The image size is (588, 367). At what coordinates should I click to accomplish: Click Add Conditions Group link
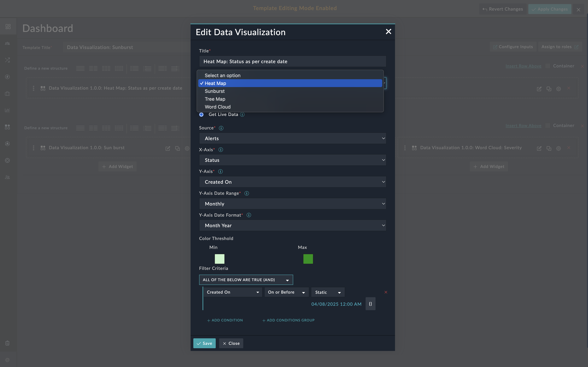pos(288,320)
